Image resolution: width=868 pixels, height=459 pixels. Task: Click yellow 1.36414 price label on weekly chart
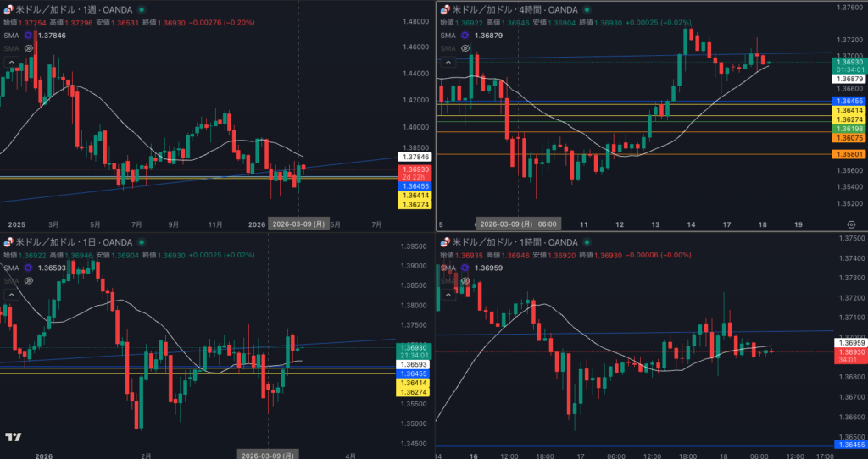click(x=412, y=195)
